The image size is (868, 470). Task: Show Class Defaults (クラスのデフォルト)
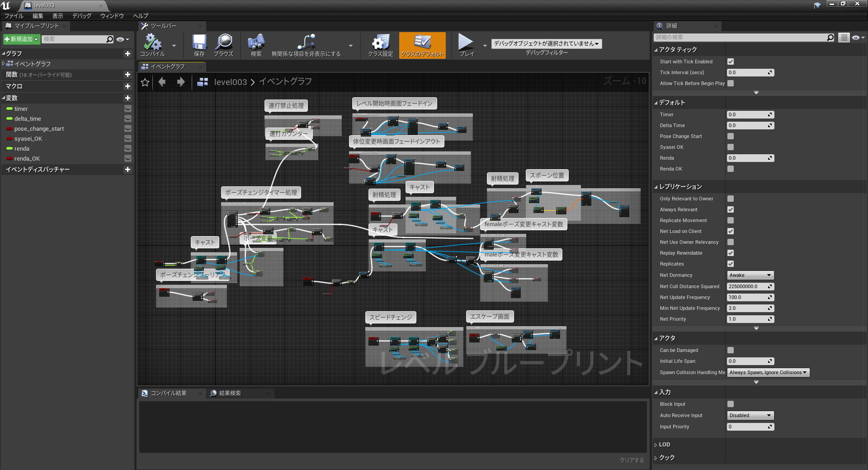[x=422, y=44]
